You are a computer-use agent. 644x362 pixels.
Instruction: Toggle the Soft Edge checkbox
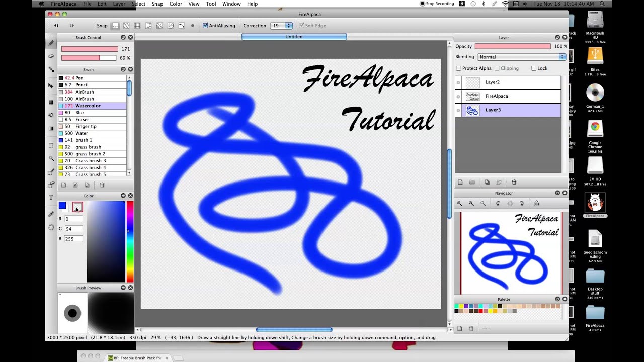coord(301,25)
